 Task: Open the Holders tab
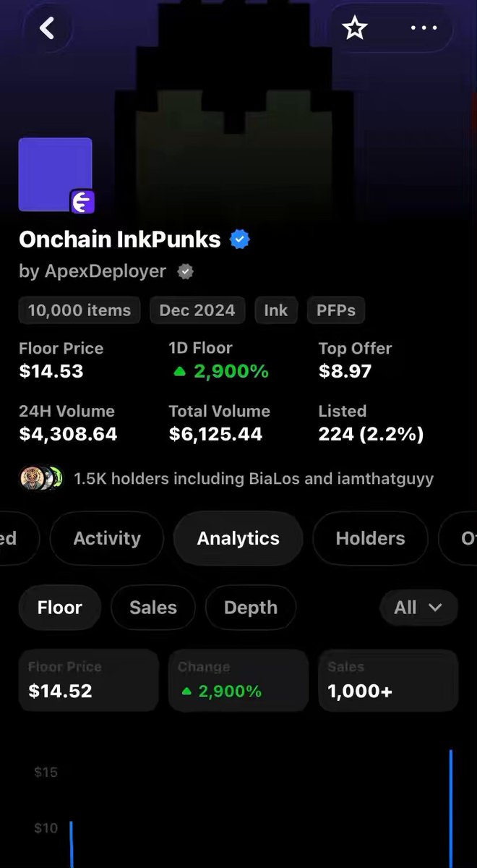(371, 538)
